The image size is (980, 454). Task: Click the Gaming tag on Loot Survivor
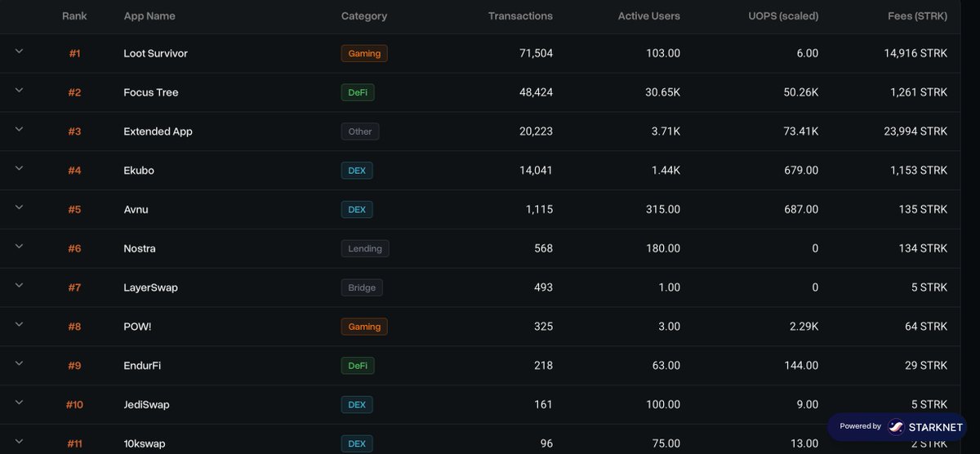click(x=364, y=53)
